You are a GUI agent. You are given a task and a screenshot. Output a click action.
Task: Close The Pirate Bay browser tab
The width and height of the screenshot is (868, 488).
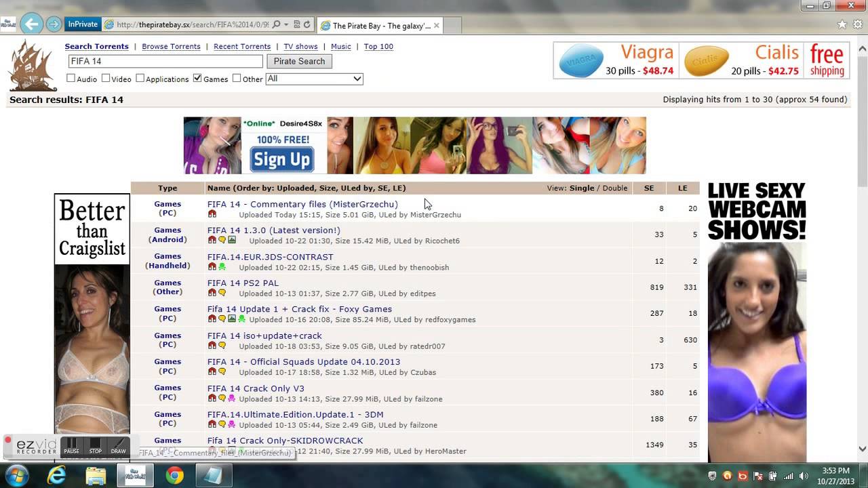pyautogui.click(x=436, y=26)
